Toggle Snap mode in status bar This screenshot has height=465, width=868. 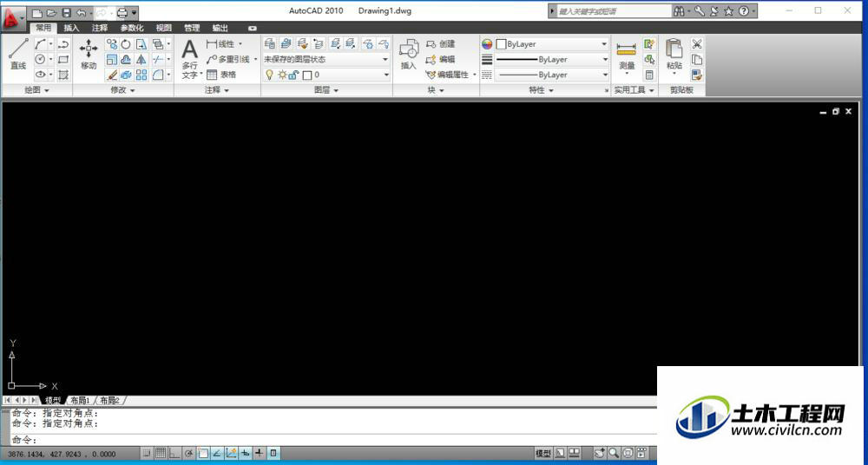click(146, 454)
